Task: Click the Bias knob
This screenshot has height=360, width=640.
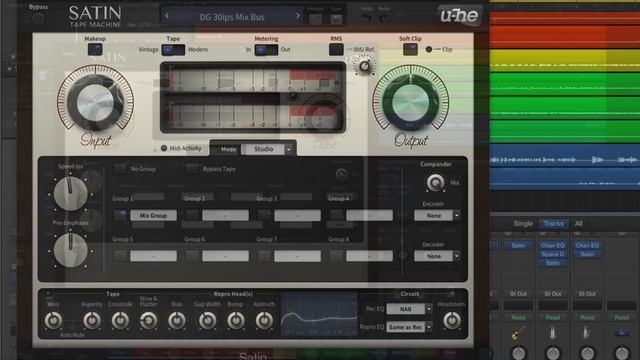Action: [176, 320]
